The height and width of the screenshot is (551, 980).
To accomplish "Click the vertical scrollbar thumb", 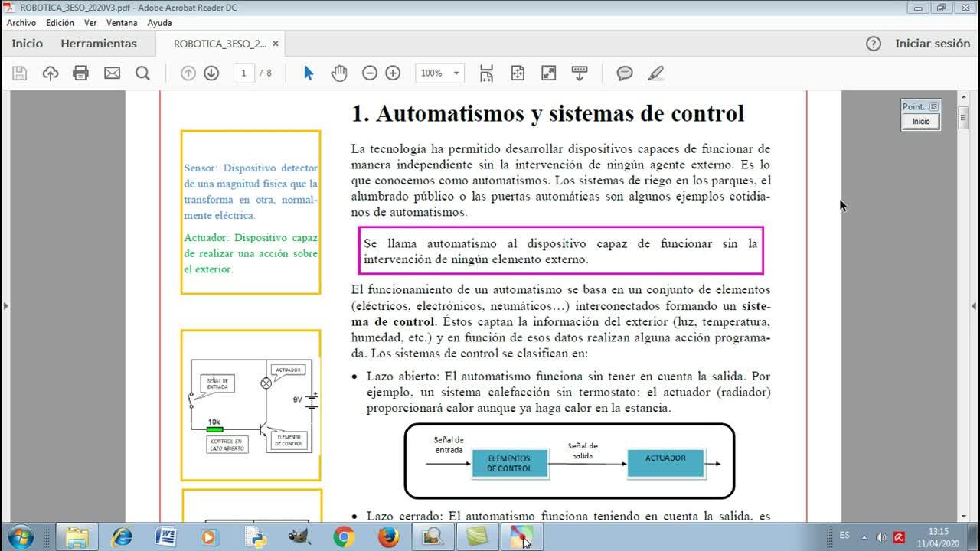I will pos(964,119).
